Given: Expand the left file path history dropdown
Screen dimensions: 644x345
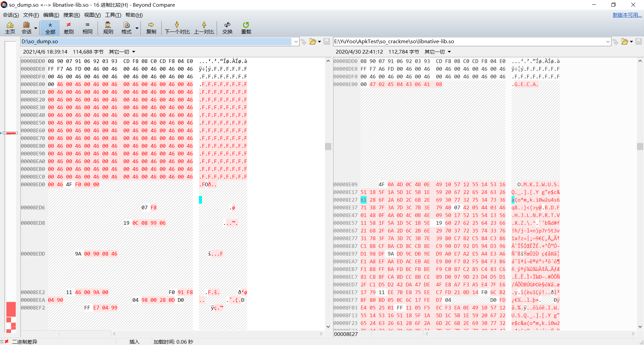Looking at the screenshot, I should click(296, 42).
